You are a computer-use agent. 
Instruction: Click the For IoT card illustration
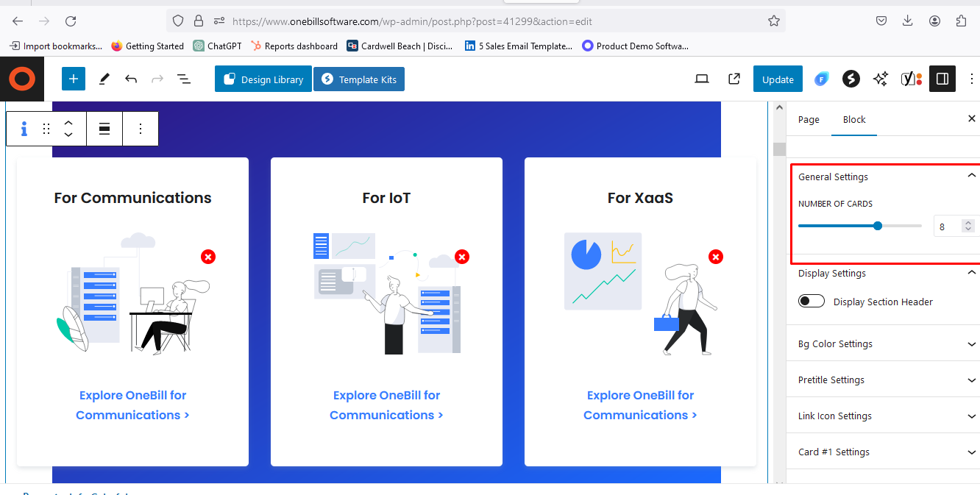tap(386, 293)
